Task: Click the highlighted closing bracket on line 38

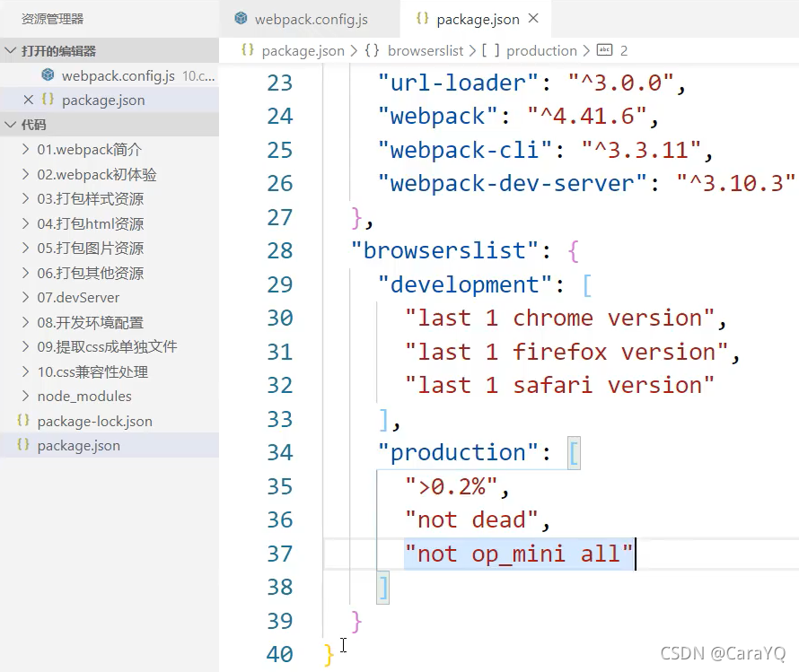Action: click(x=382, y=588)
